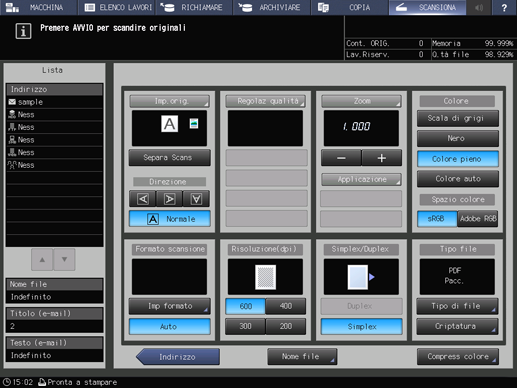Click the clock icon in status bar
Image resolution: width=517 pixels, height=388 pixels.
(7, 382)
